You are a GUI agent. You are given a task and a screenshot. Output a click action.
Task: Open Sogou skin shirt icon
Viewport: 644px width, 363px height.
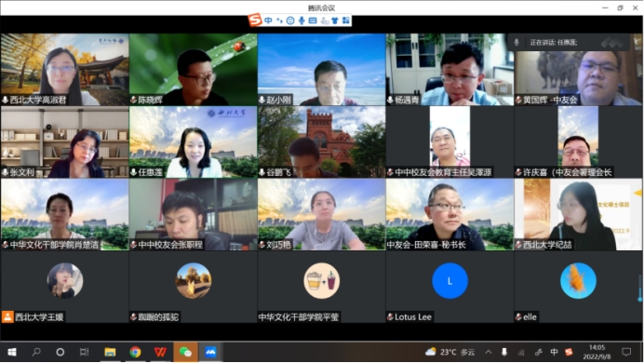pos(335,20)
